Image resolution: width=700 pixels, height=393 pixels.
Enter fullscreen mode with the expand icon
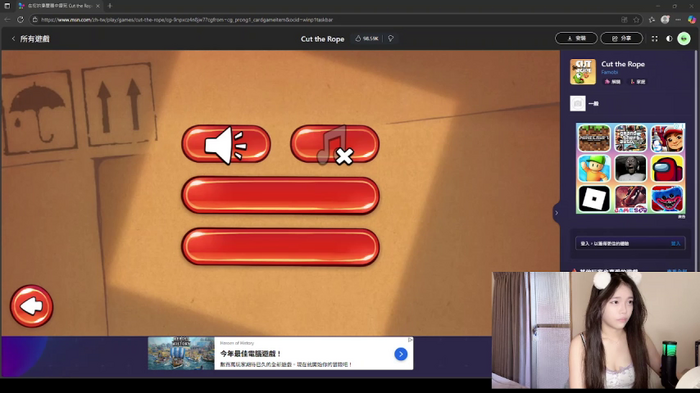[654, 39]
